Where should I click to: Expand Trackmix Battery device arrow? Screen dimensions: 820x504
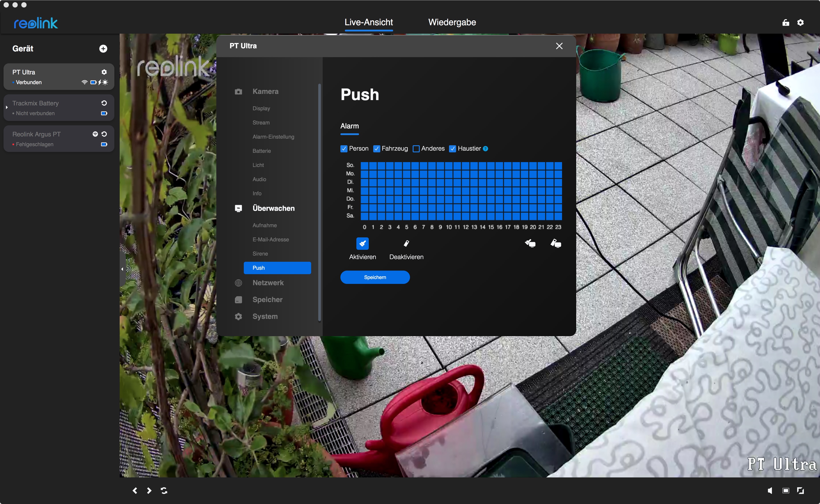point(7,107)
